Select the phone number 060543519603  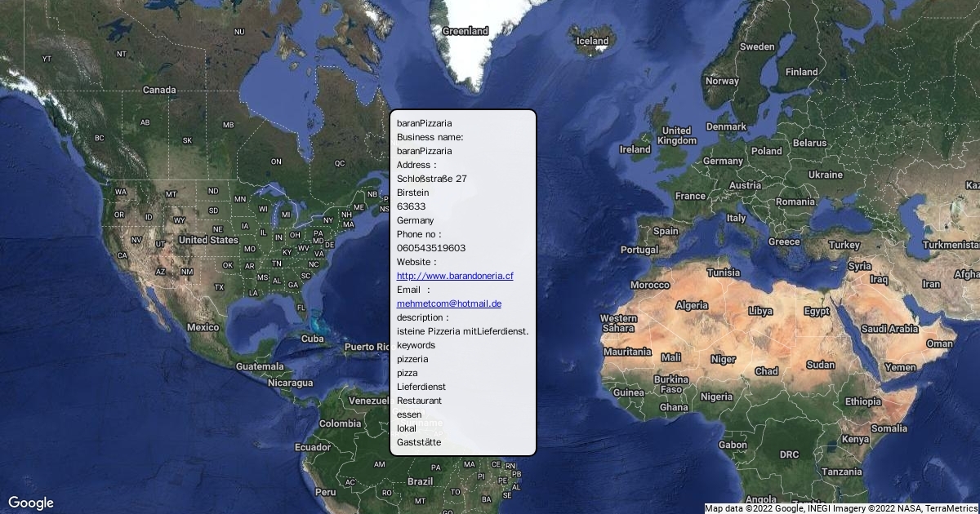click(431, 248)
